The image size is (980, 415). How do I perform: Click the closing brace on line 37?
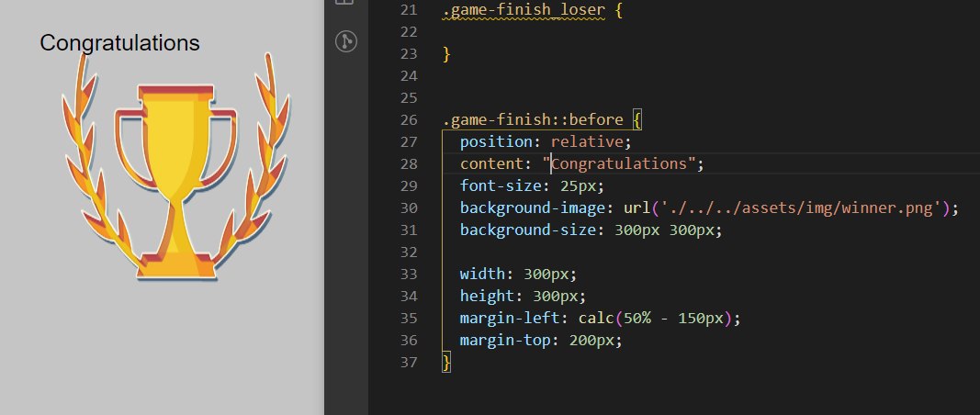click(446, 362)
